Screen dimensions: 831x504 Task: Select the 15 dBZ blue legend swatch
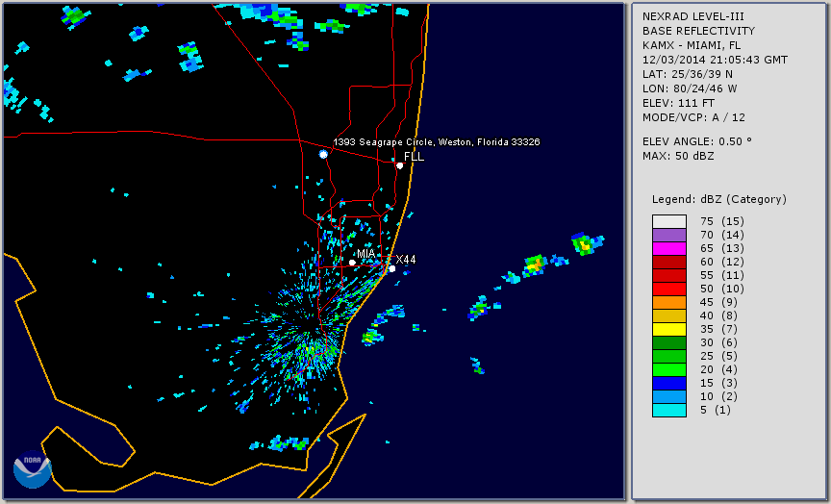[669, 383]
